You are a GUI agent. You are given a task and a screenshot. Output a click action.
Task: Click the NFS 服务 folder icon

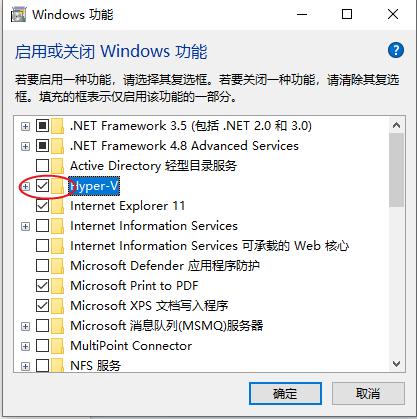coord(58,365)
